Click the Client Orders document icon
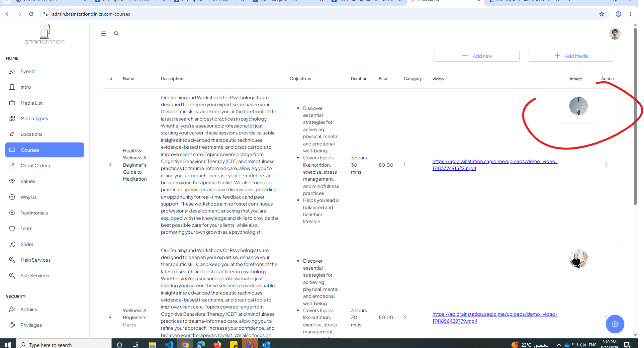 click(12, 166)
